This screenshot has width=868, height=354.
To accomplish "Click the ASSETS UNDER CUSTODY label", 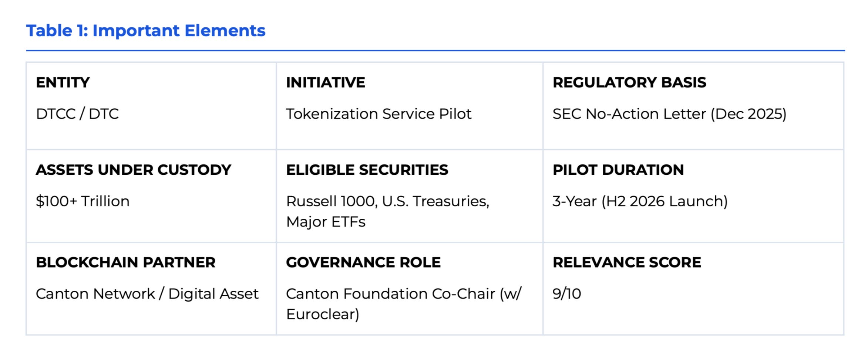I will coord(134,170).
